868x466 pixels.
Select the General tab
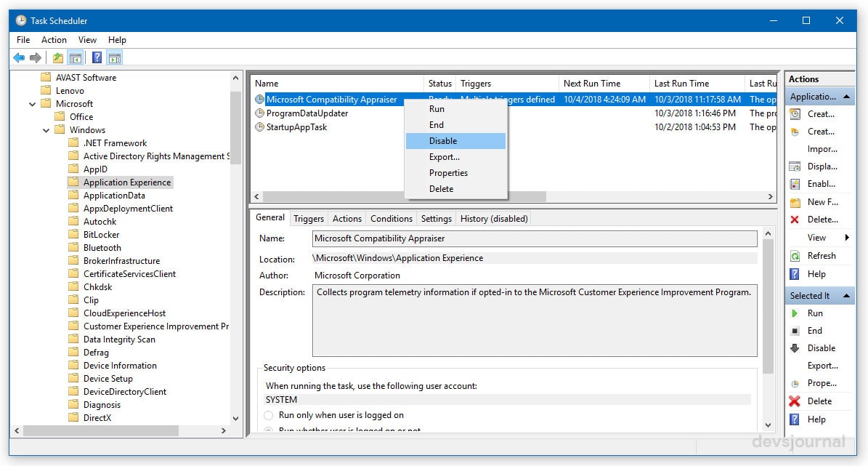coord(270,218)
